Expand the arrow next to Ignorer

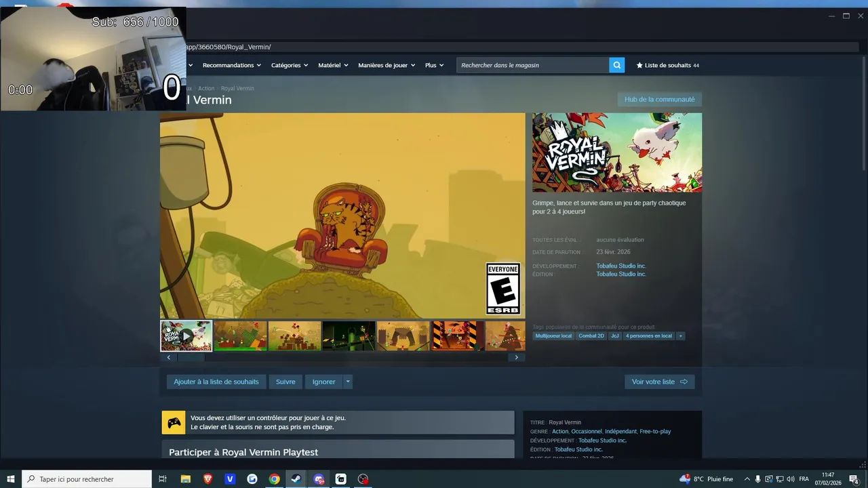[348, 382]
